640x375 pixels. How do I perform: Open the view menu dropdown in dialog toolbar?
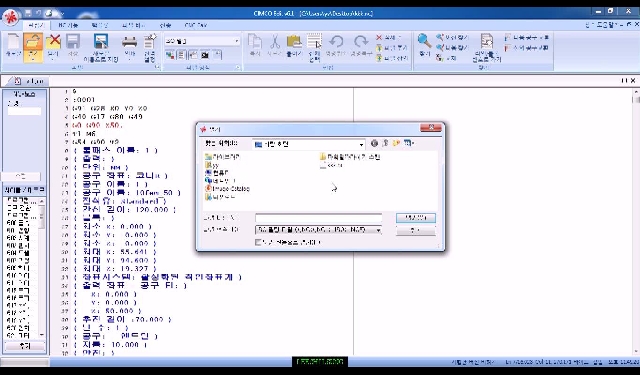coord(409,143)
